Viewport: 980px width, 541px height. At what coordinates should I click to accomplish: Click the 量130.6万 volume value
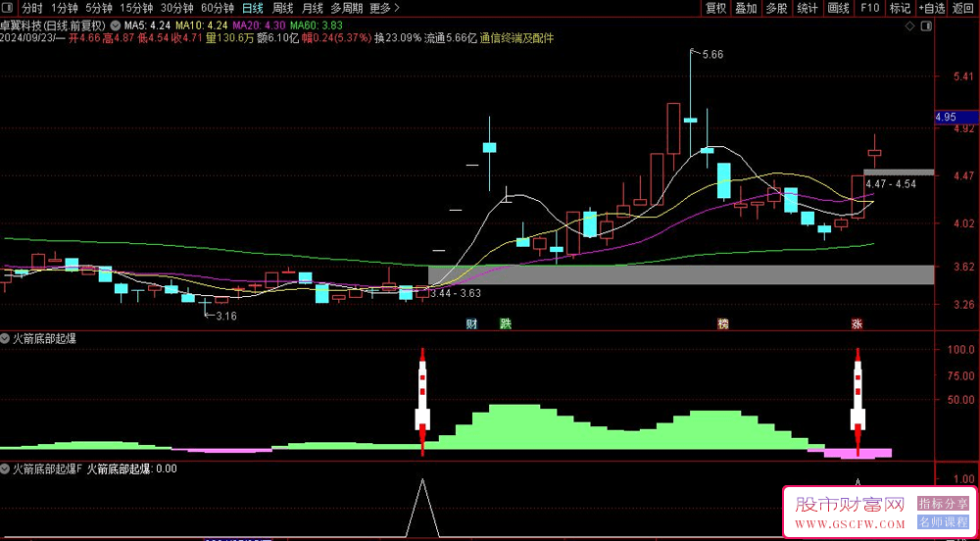229,38
